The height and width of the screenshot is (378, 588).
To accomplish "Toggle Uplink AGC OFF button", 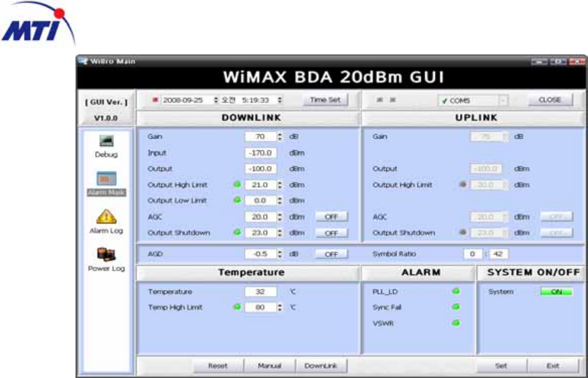I will pyautogui.click(x=557, y=217).
